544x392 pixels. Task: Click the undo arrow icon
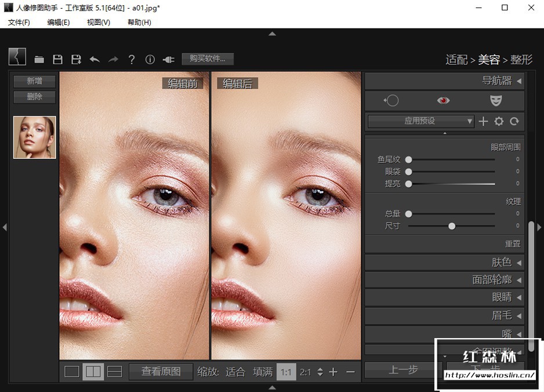(x=95, y=59)
